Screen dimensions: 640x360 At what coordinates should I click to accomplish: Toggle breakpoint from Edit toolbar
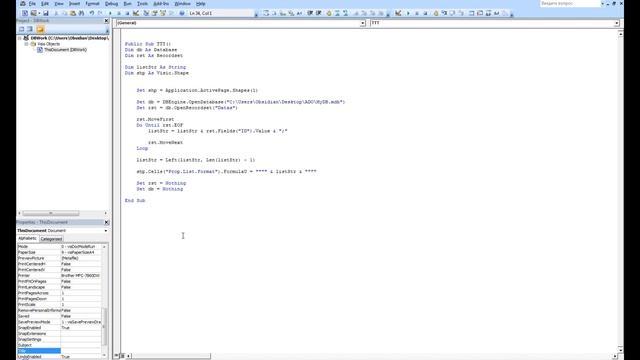[329, 13]
